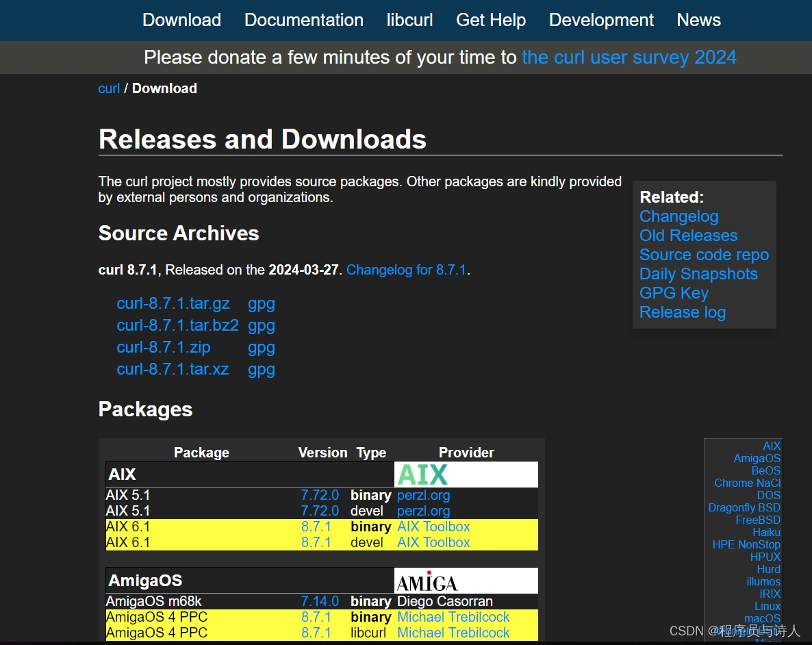
Task: Download curl-8.7.1.tar.gz
Action: (x=173, y=303)
